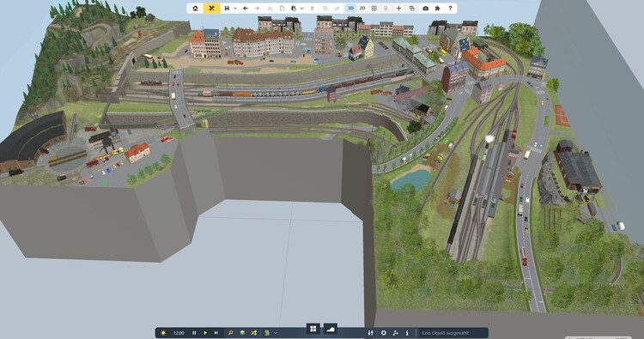Take a screenshot with camera icon
The height and width of the screenshot is (339, 644).
coord(426,9)
